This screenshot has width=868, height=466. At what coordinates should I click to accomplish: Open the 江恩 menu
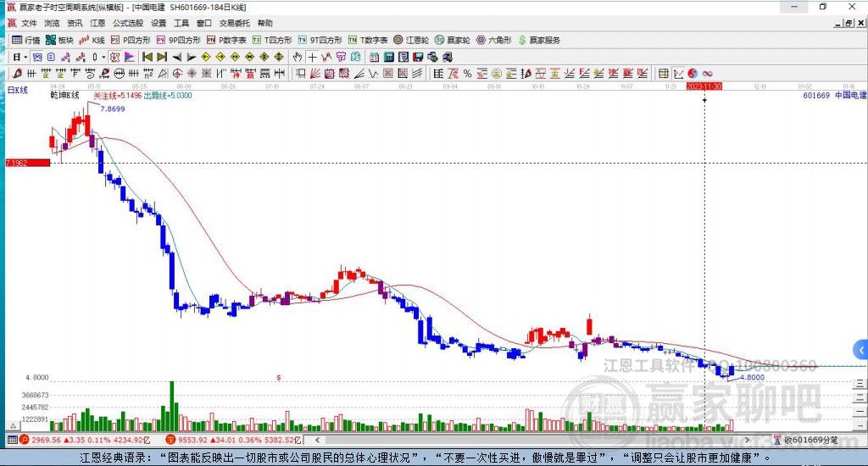pyautogui.click(x=97, y=23)
